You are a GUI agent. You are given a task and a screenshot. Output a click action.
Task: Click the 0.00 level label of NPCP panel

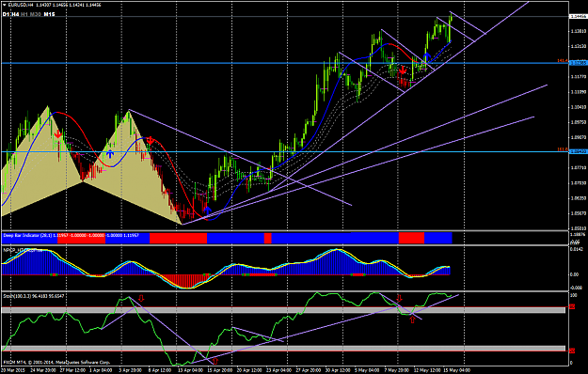click(x=574, y=274)
